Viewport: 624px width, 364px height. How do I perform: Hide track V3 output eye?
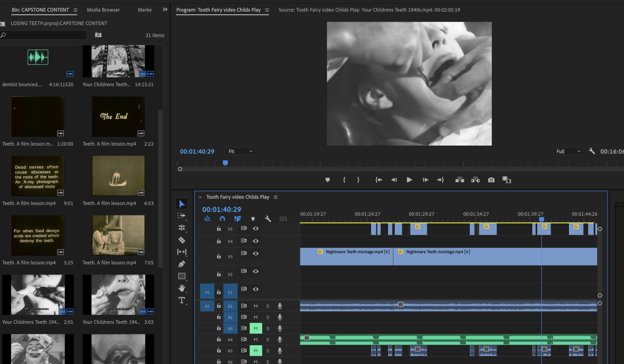coord(256,253)
